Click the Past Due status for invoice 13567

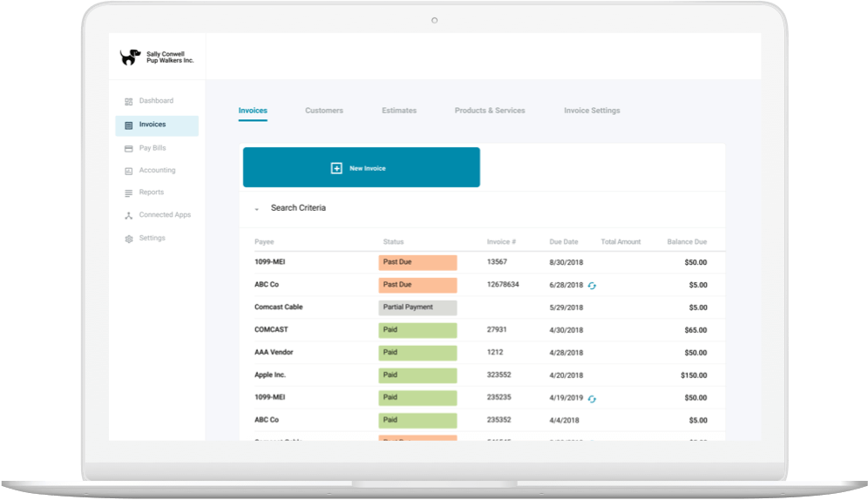417,262
